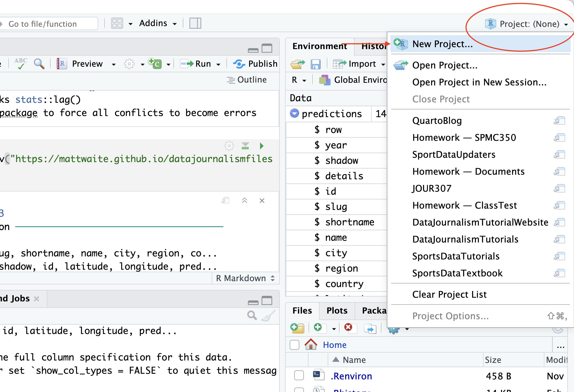
Task: Click the Go to file/function field
Action: (x=49, y=24)
